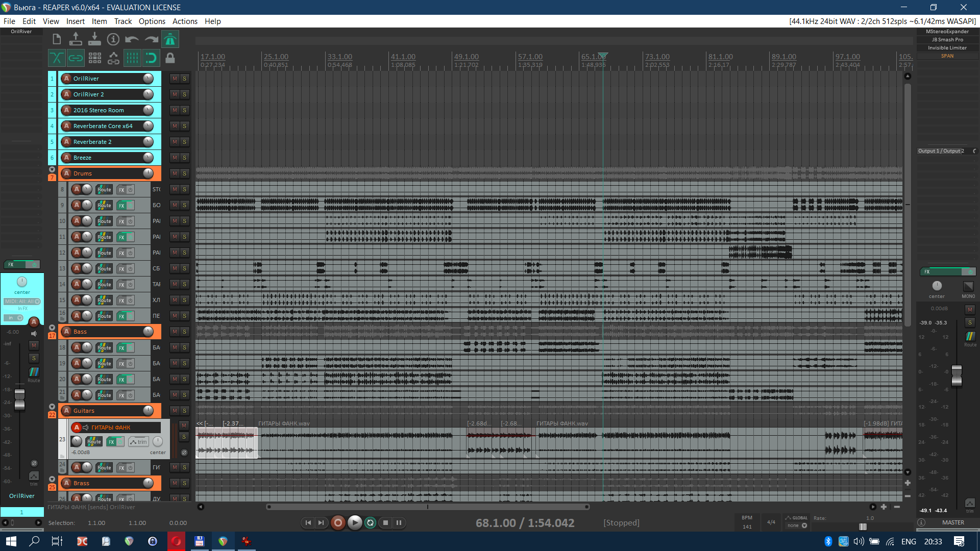The width and height of the screenshot is (980, 551).
Task: Click the New Project toolbar icon
Action: 57,39
